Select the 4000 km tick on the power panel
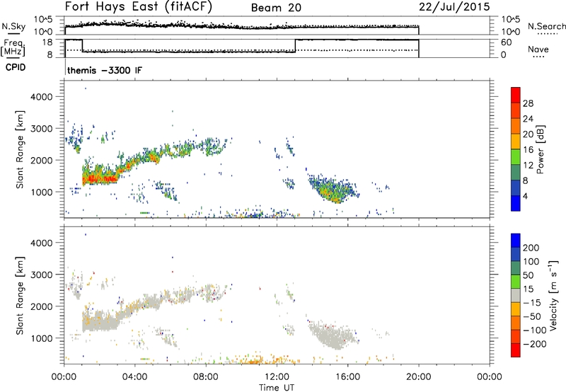The height and width of the screenshot is (392, 566). click(x=42, y=97)
